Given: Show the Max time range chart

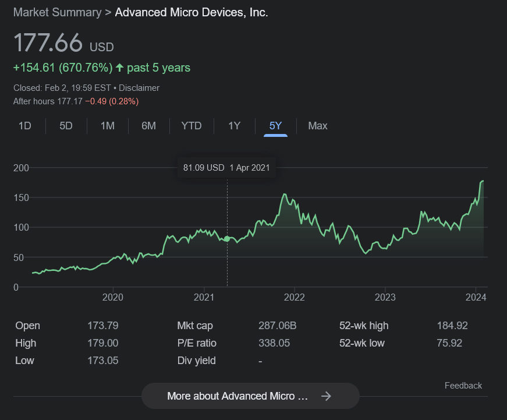Looking at the screenshot, I should [x=318, y=126].
